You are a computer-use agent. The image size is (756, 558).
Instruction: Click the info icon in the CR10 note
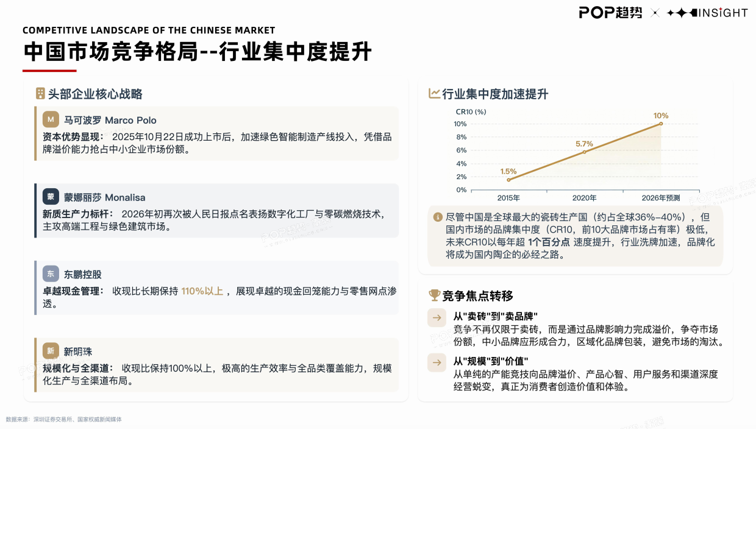click(438, 217)
